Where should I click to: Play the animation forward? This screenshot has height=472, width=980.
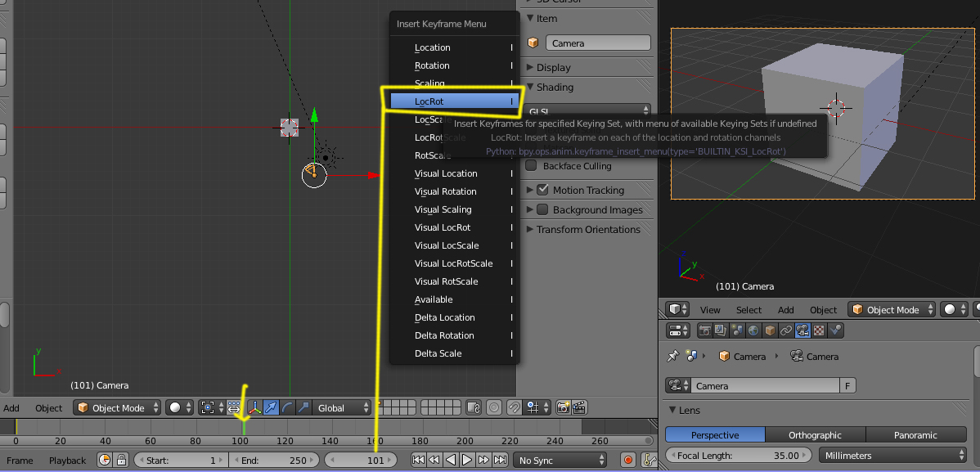click(467, 461)
